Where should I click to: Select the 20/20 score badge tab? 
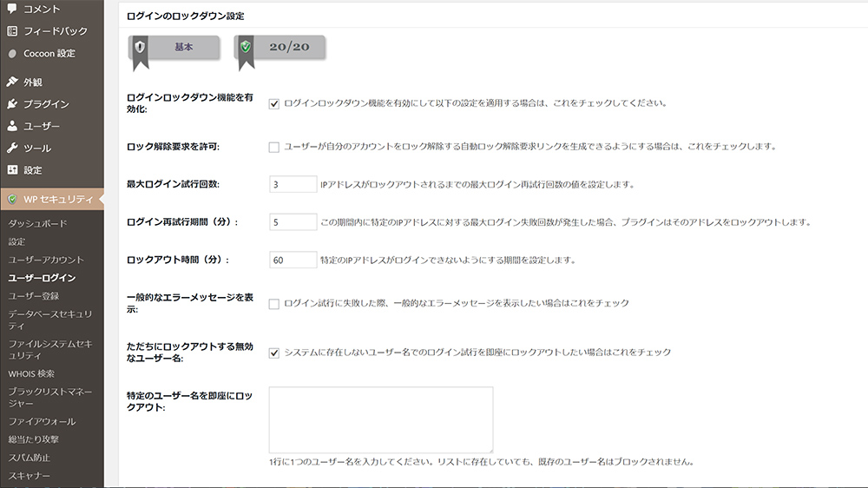click(280, 48)
